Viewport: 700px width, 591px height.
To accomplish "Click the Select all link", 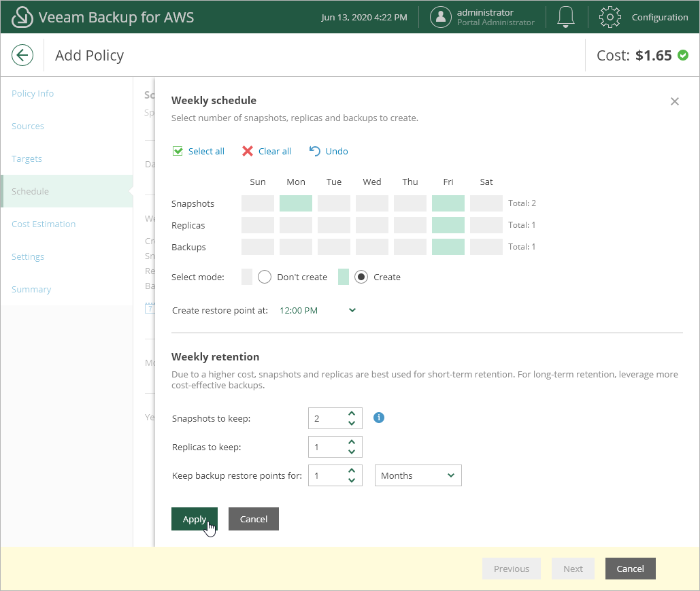I will [x=206, y=151].
